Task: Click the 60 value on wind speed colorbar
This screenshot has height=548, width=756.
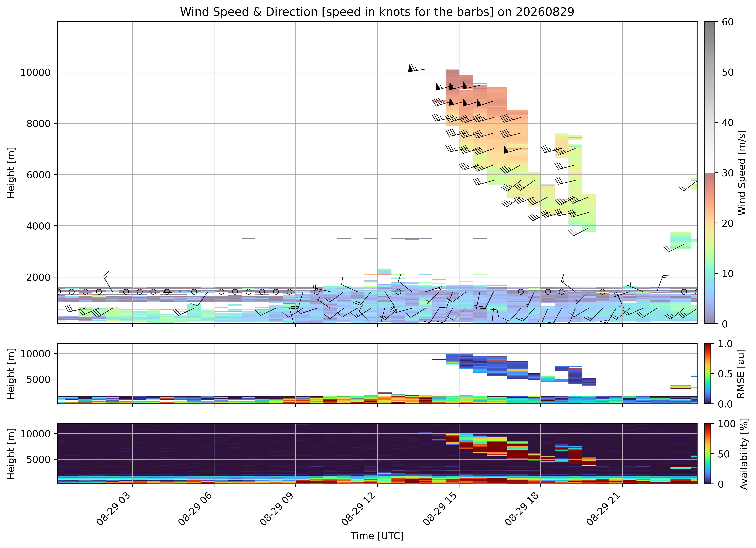Action: point(728,22)
